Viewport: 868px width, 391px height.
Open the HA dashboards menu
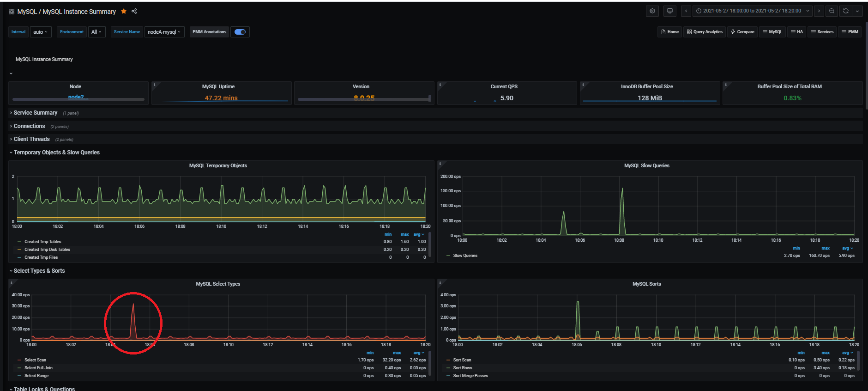[797, 32]
